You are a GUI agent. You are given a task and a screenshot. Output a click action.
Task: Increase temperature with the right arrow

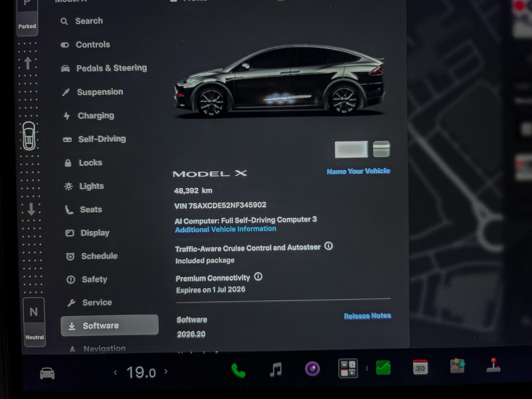(166, 372)
